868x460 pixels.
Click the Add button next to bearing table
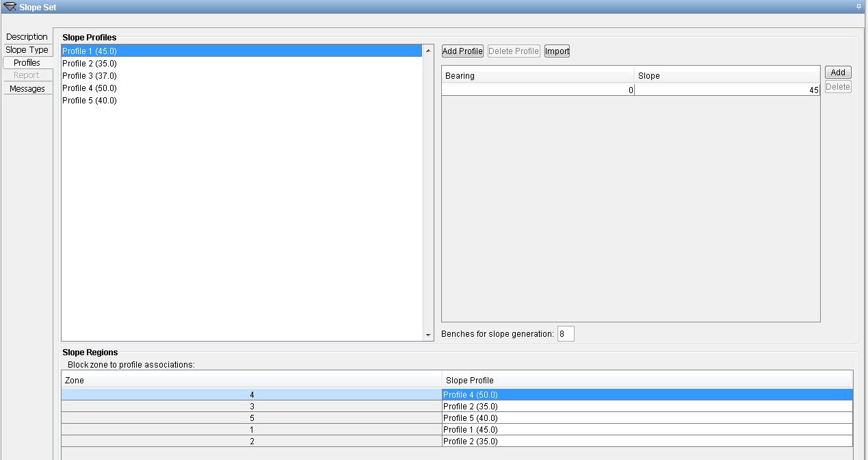[837, 72]
